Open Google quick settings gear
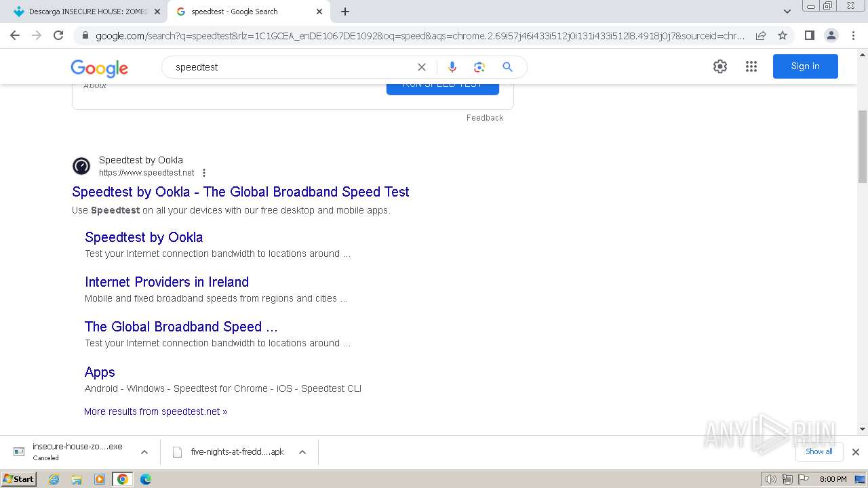This screenshot has width=868, height=488. (x=720, y=66)
